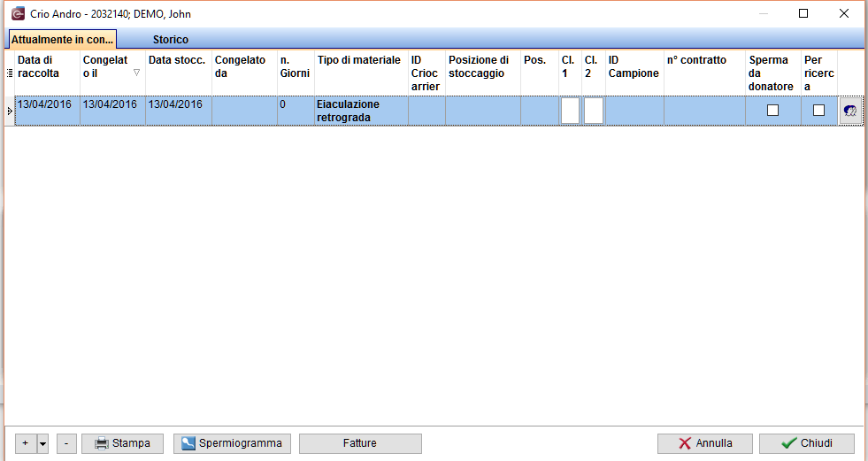Confirm with the Chiudi button
Viewport: 868px width, 461px height.
[x=807, y=444]
